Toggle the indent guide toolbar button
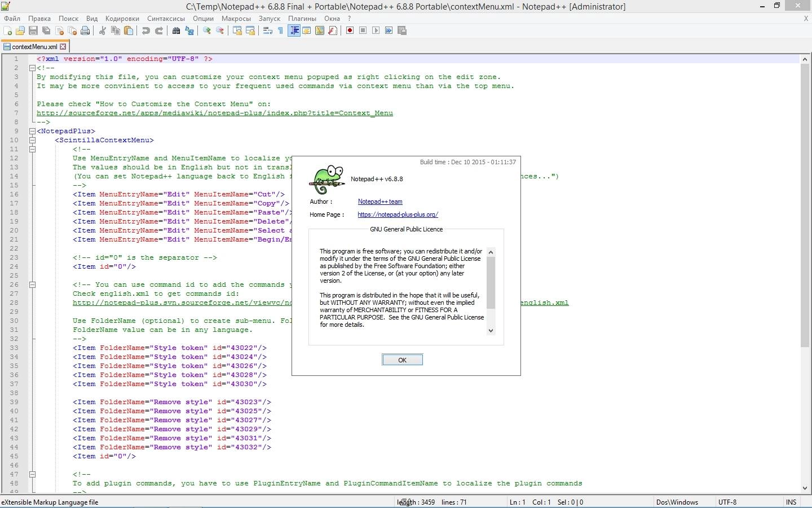The image size is (812, 508). click(294, 30)
